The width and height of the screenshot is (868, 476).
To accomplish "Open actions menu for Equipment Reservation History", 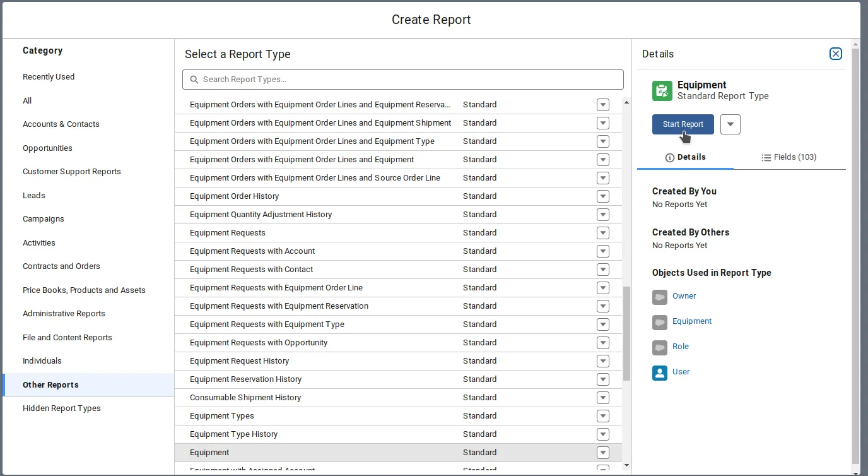I will point(603,379).
